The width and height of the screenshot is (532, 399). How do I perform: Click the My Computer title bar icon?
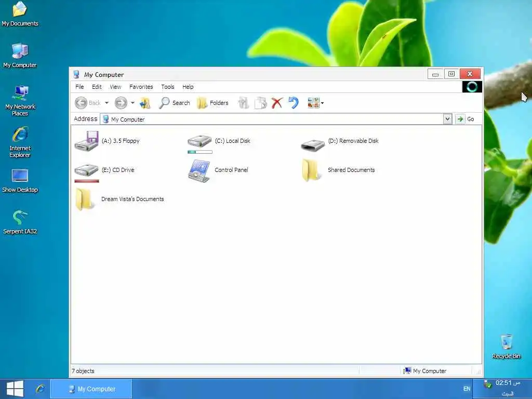76,74
